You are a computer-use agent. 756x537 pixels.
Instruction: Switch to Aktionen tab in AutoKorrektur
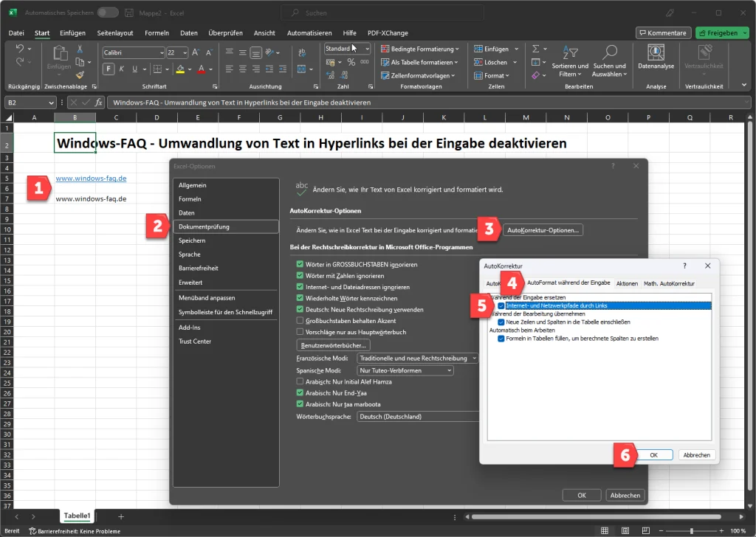(627, 284)
